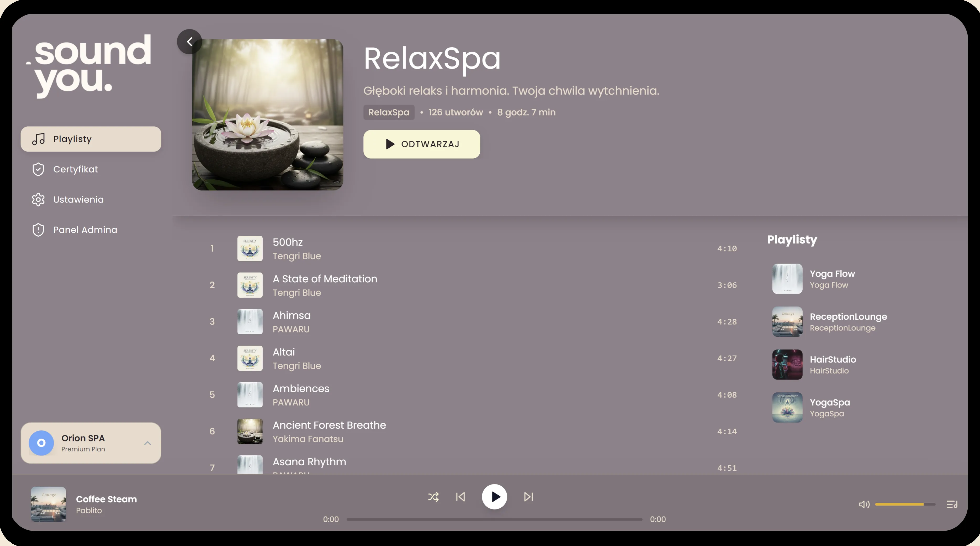Open Certyfikat menu item

(75, 169)
